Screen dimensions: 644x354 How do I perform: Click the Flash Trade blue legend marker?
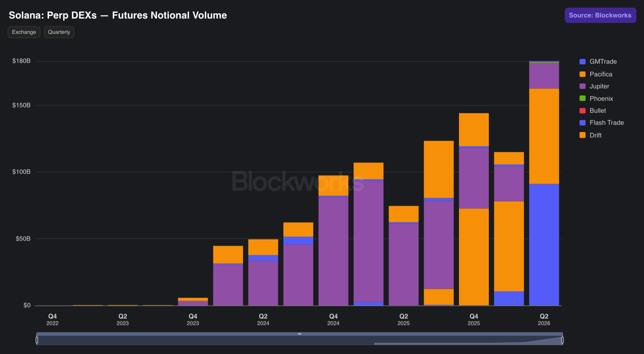582,123
